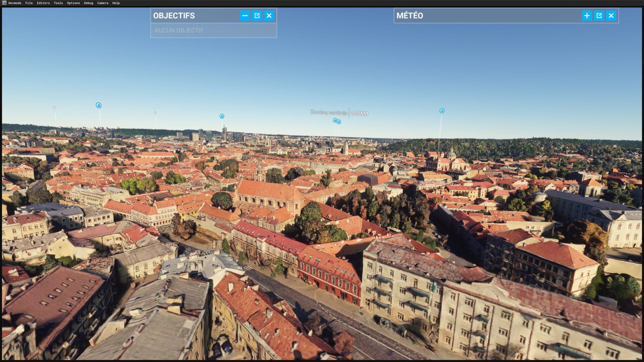Expand the MÉTÉO panel with plus
This screenshot has height=362, width=644.
tap(587, 16)
